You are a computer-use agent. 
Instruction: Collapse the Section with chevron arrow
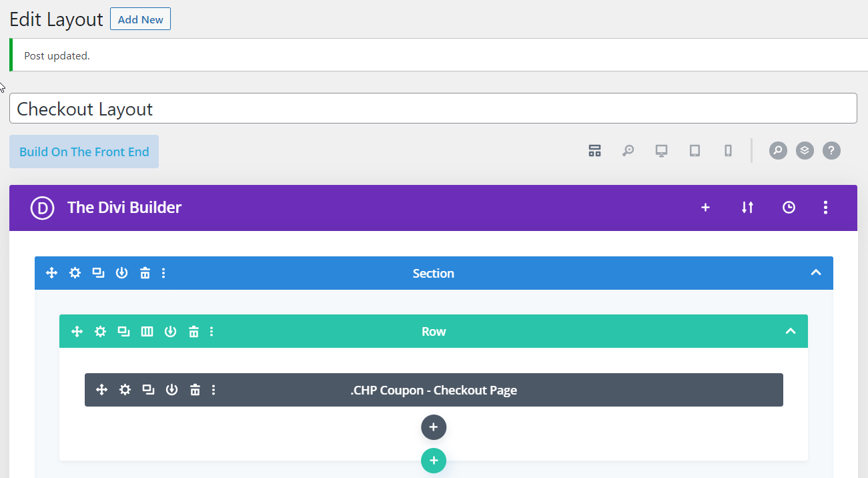pos(815,273)
